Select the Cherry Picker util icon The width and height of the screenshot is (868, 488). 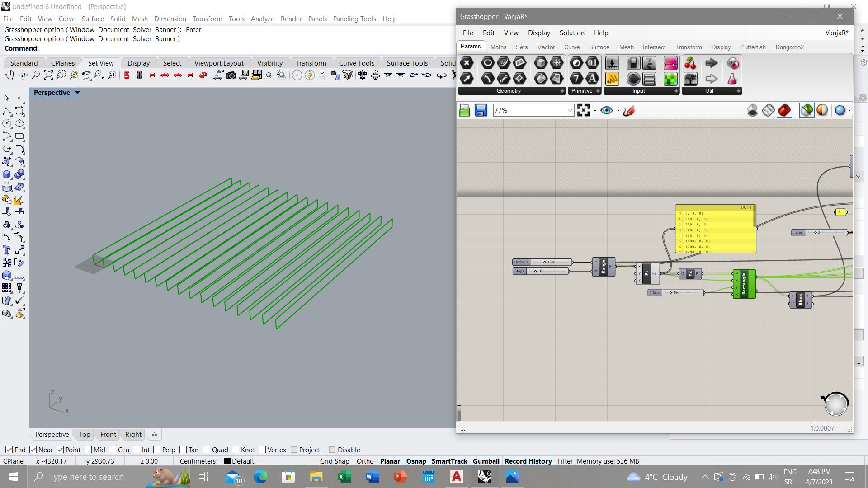click(x=690, y=63)
